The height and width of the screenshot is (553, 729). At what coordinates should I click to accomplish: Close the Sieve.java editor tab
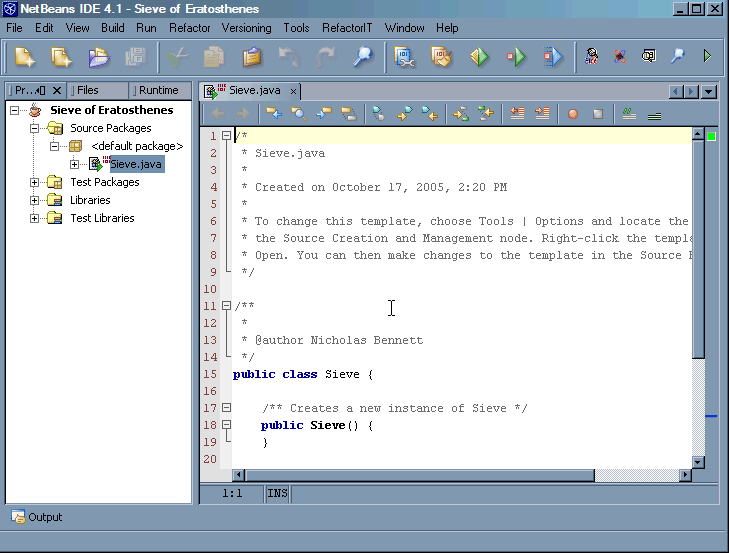click(293, 92)
